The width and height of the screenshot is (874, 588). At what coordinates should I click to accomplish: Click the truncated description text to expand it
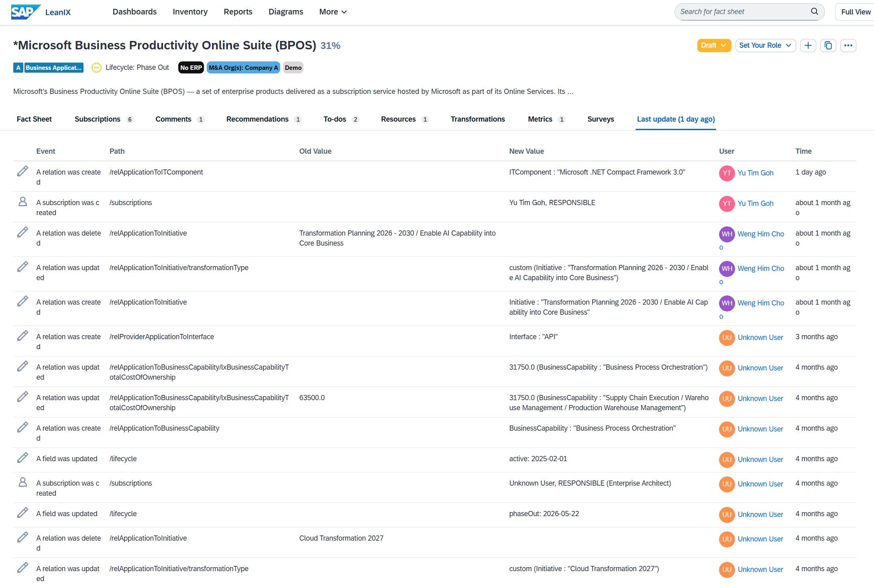coord(293,92)
